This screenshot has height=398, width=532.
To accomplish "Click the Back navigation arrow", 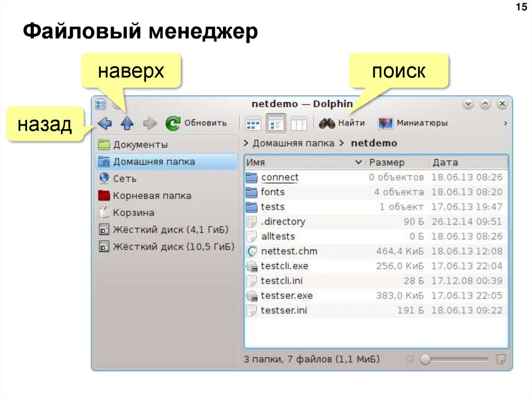I will [x=105, y=122].
